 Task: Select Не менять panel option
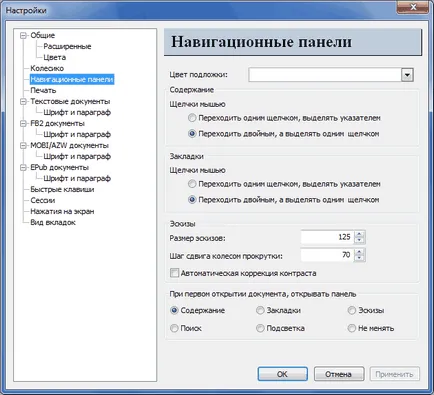point(352,328)
